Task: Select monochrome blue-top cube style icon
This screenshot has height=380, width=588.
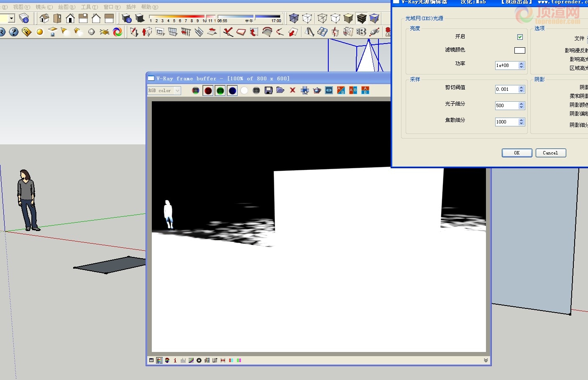Action: pyautogui.click(x=374, y=18)
